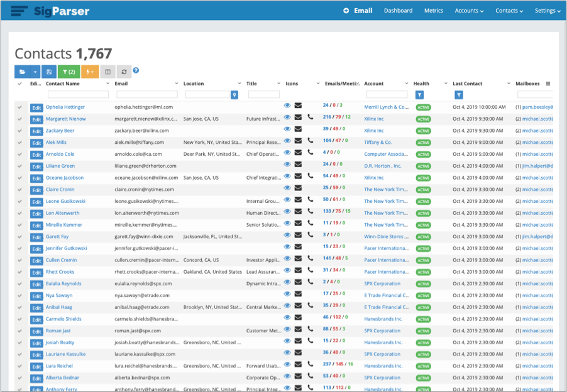Screen dimensions: 567x392
Task: Click the phone icon for Garett Fay
Action: [311, 235]
